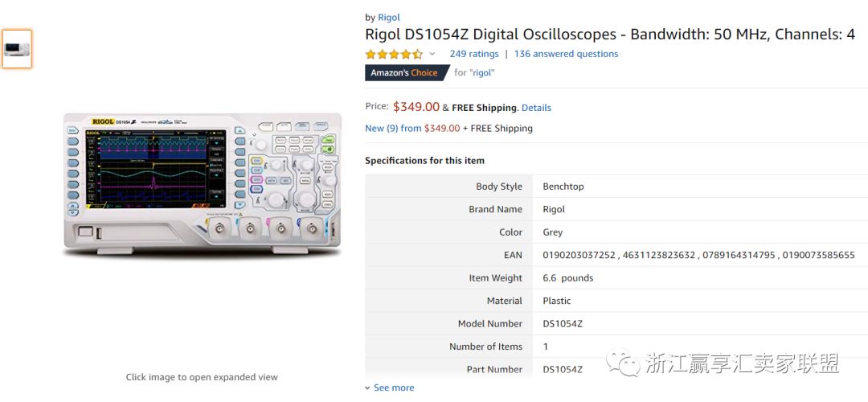Screen dimensions: 868x402
Task: Expand specifications with See more
Action: [390, 388]
